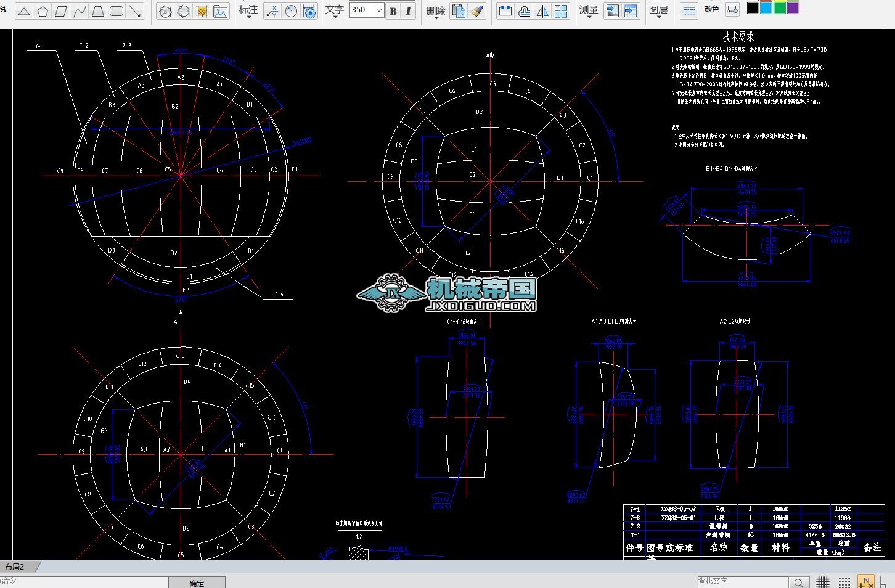The height and width of the screenshot is (588, 895).
Task: Open the 删除 delete dropdown
Action: [x=436, y=12]
